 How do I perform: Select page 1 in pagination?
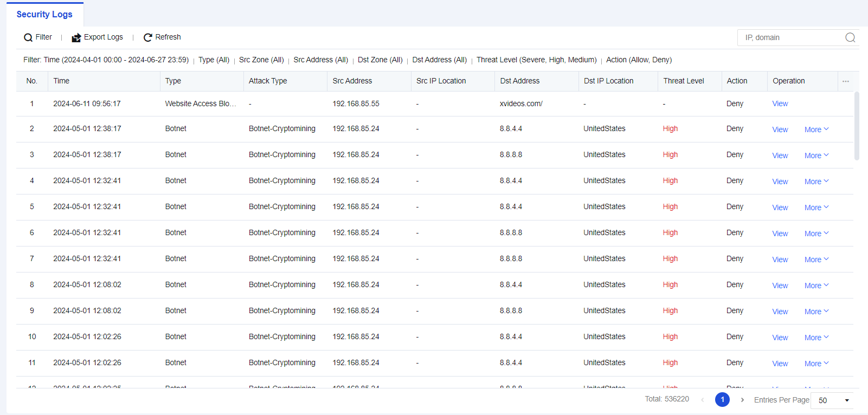click(x=722, y=400)
